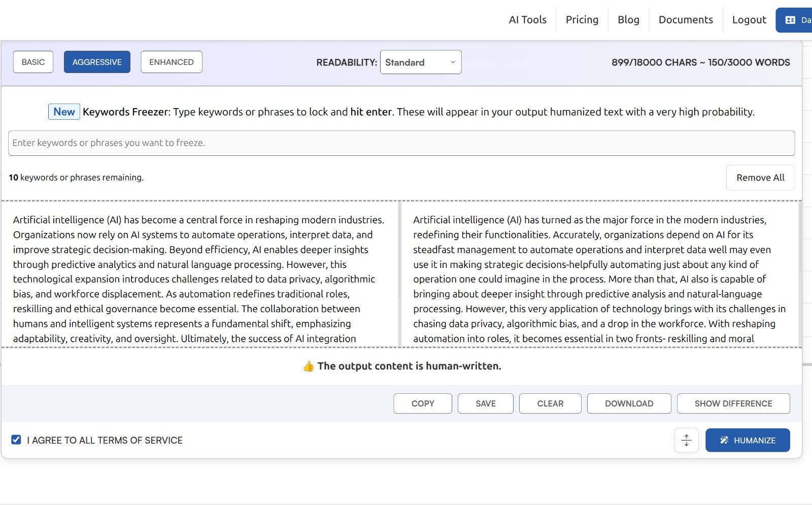The height and width of the screenshot is (505, 812).
Task: Switch to AGGRESSIVE humanize mode
Action: point(97,62)
